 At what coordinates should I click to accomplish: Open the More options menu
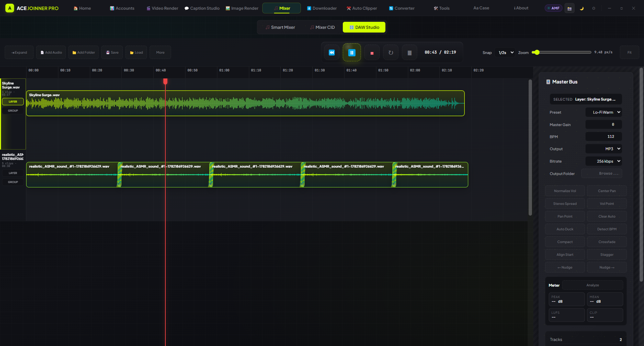[x=160, y=53]
